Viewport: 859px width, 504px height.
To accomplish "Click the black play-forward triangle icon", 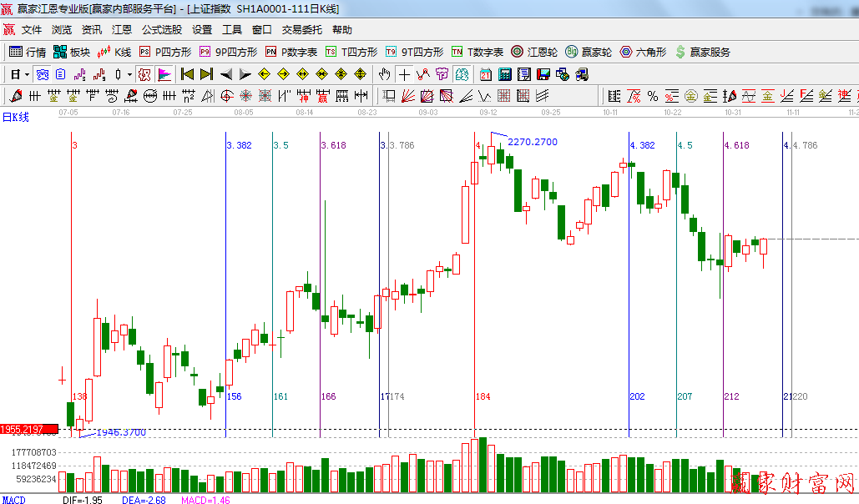I will coord(245,74).
